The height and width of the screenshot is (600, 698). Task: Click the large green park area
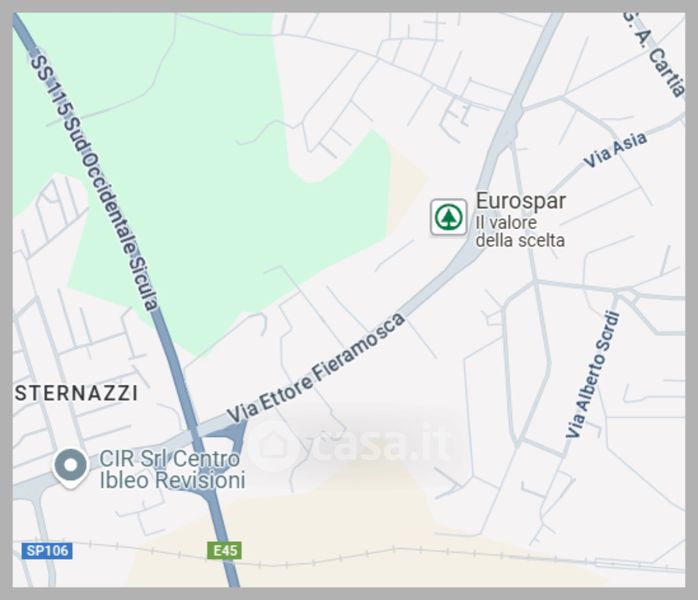point(214,187)
